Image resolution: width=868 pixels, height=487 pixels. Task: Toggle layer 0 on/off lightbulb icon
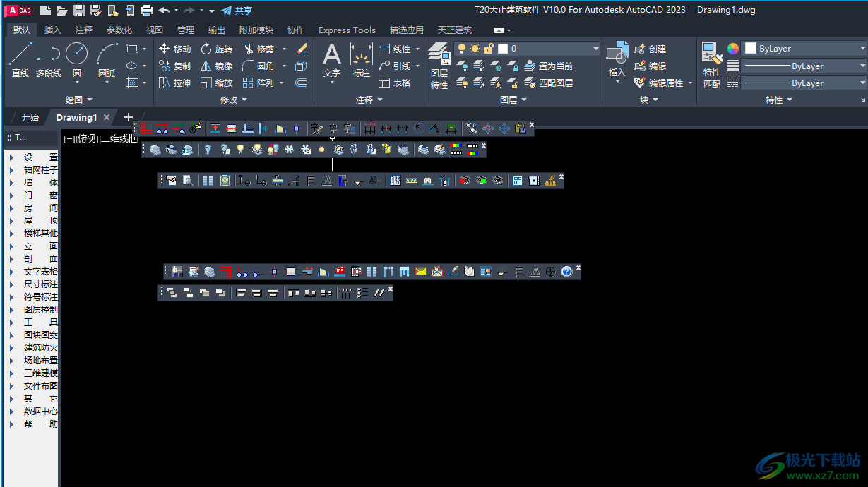click(462, 49)
